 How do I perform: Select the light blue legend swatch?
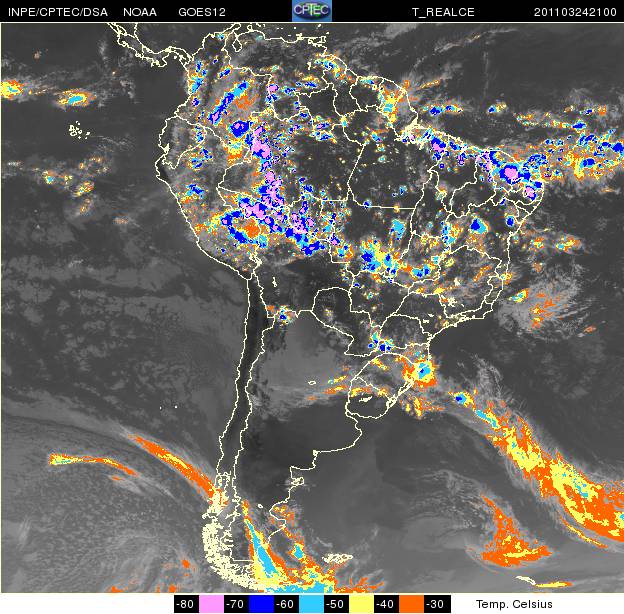pyautogui.click(x=312, y=604)
